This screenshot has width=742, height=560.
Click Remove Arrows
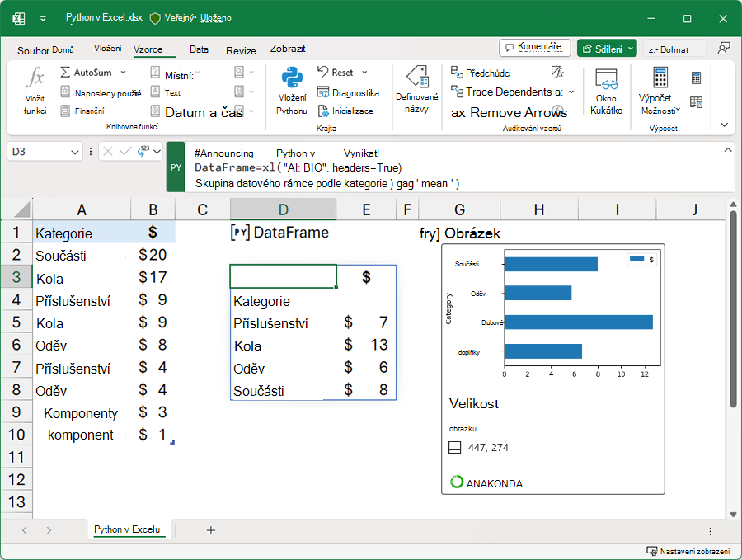pos(510,113)
